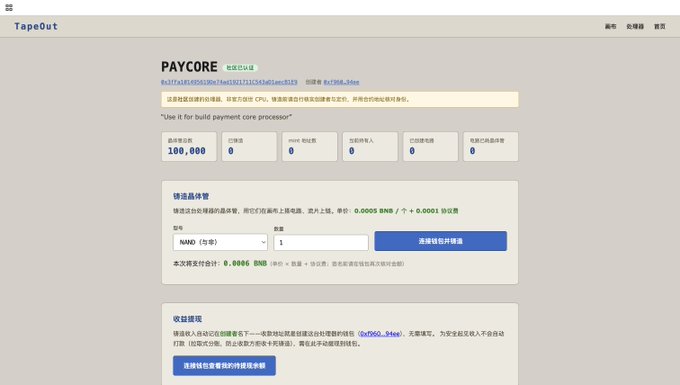Click the 收益提现 section heading

pyautogui.click(x=187, y=319)
